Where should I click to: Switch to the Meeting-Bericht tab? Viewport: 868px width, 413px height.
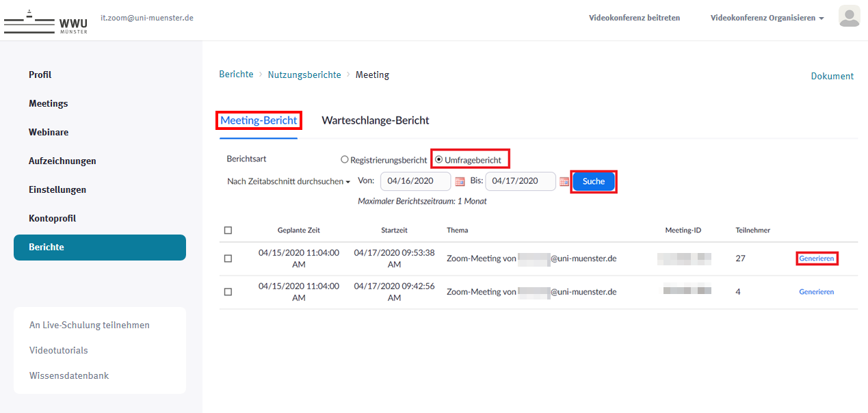pyautogui.click(x=259, y=120)
